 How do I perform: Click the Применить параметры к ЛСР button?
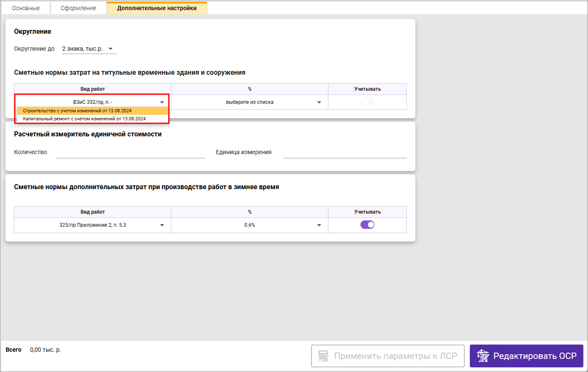(x=387, y=356)
